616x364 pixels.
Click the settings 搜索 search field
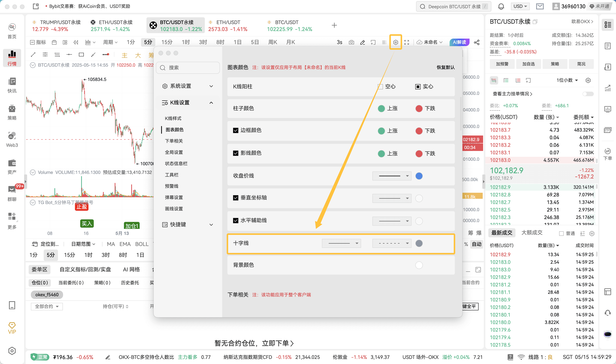pyautogui.click(x=188, y=68)
